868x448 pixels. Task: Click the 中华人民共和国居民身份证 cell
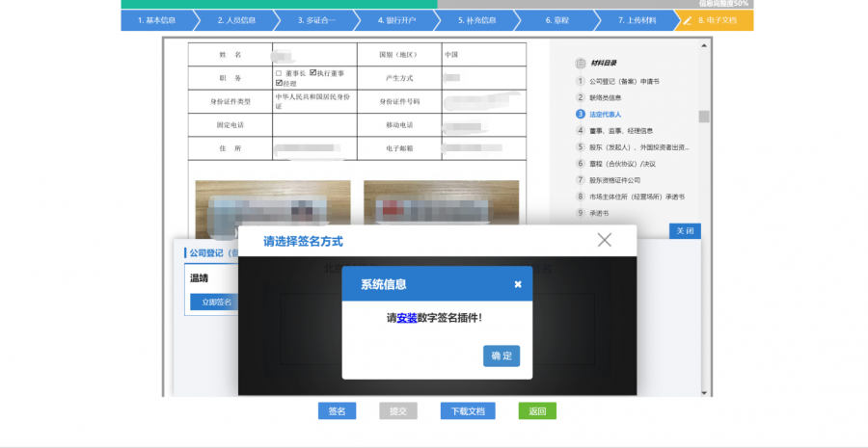tap(314, 101)
